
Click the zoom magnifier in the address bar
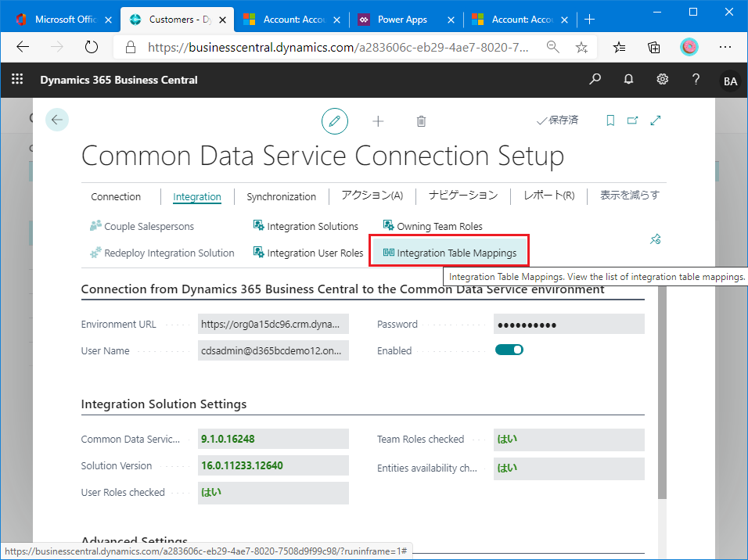(553, 47)
